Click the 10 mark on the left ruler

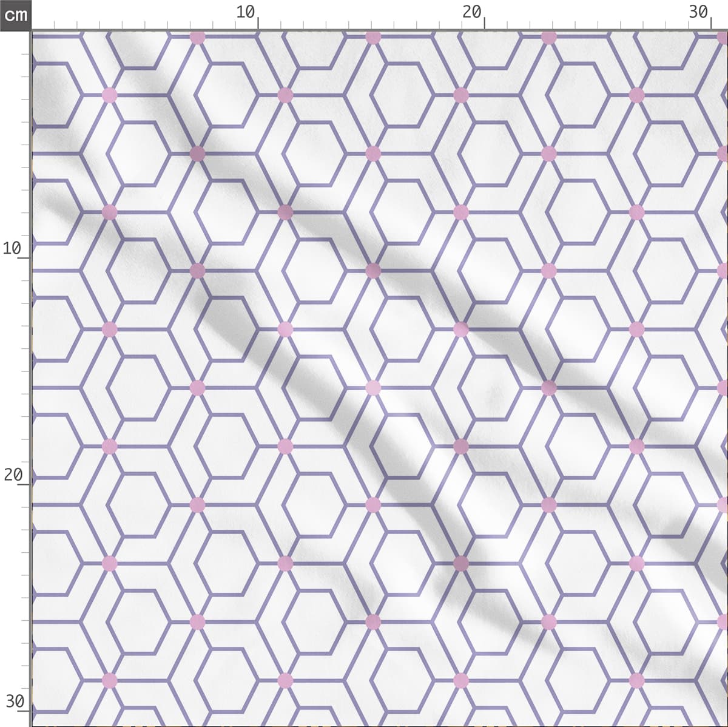(12, 248)
